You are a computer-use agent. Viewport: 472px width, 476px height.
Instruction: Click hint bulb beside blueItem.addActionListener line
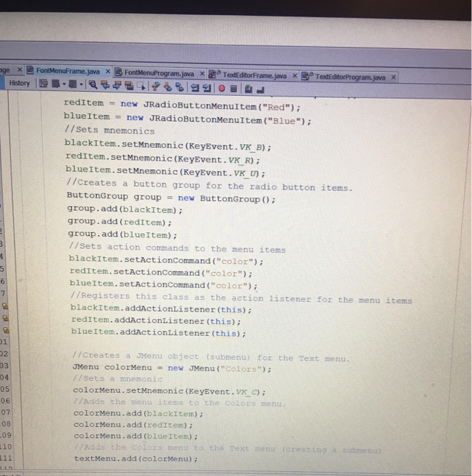[x=6, y=330]
